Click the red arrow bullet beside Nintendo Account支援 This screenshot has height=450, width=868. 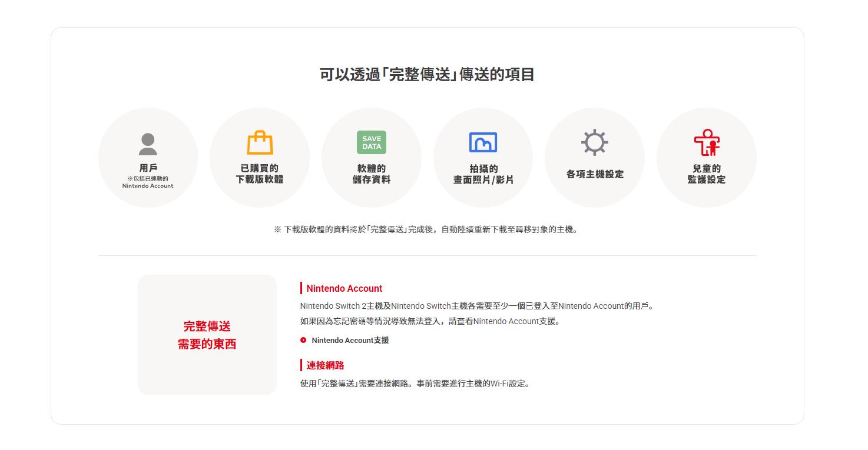click(x=303, y=340)
